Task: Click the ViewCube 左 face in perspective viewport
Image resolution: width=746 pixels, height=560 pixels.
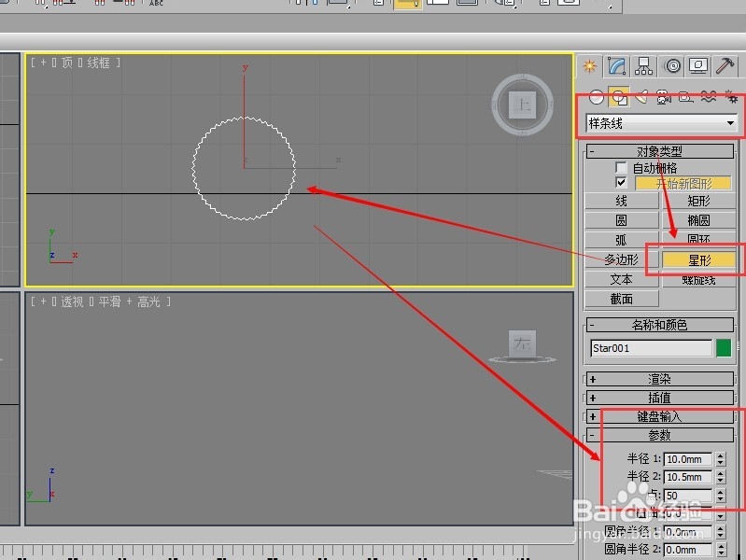Action: point(523,343)
